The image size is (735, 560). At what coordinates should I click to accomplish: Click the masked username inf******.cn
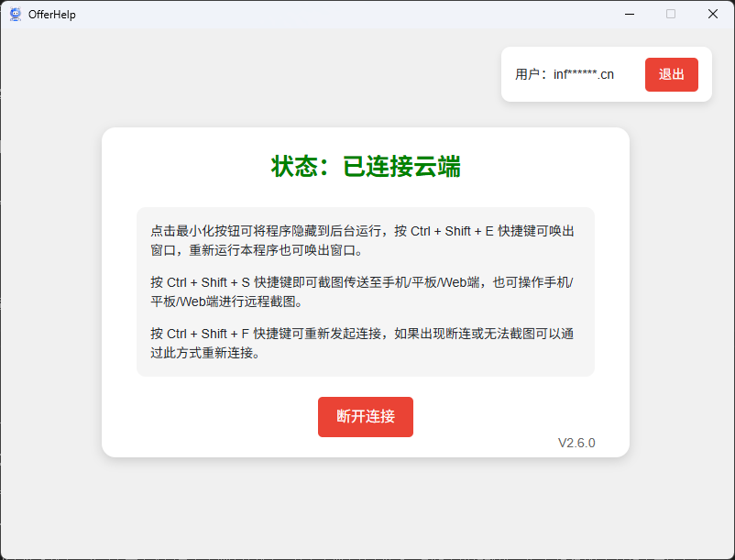coord(584,74)
